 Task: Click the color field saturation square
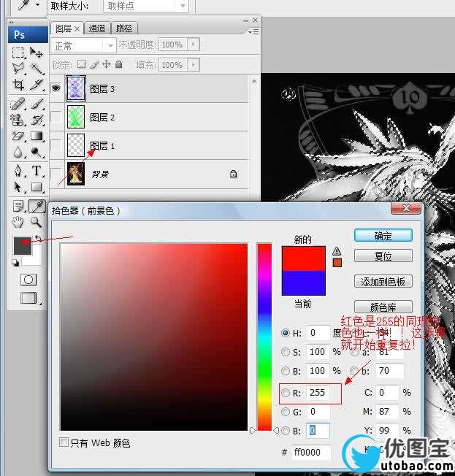pos(153,337)
